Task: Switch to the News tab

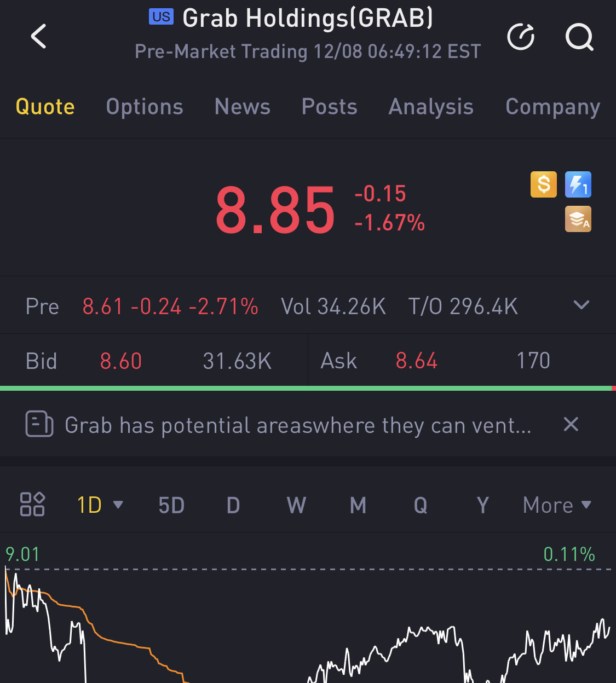Action: [x=243, y=107]
